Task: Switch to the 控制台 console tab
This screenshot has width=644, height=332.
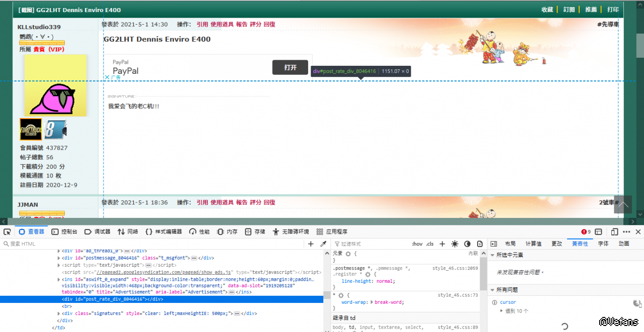Action: pyautogui.click(x=64, y=232)
